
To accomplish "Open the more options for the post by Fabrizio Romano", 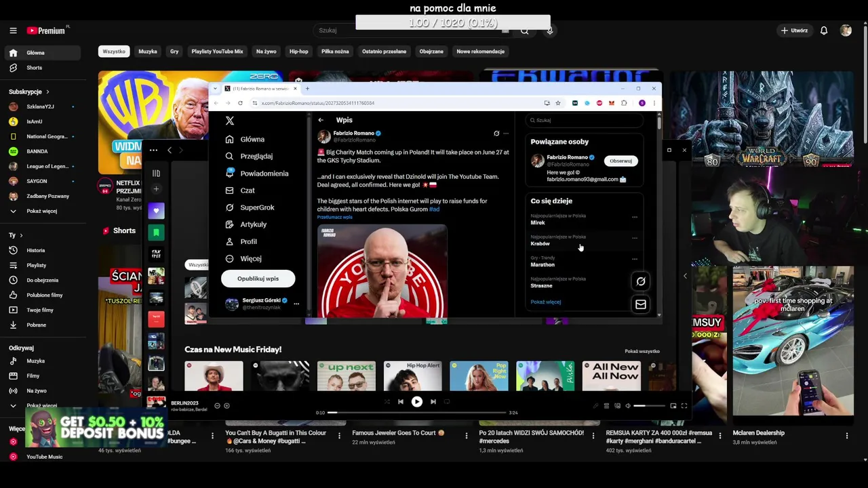I will point(506,134).
